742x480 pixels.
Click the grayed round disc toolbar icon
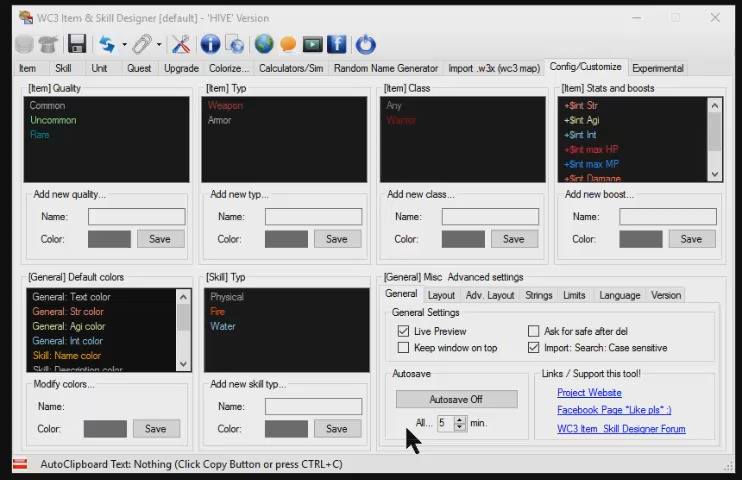click(24, 44)
